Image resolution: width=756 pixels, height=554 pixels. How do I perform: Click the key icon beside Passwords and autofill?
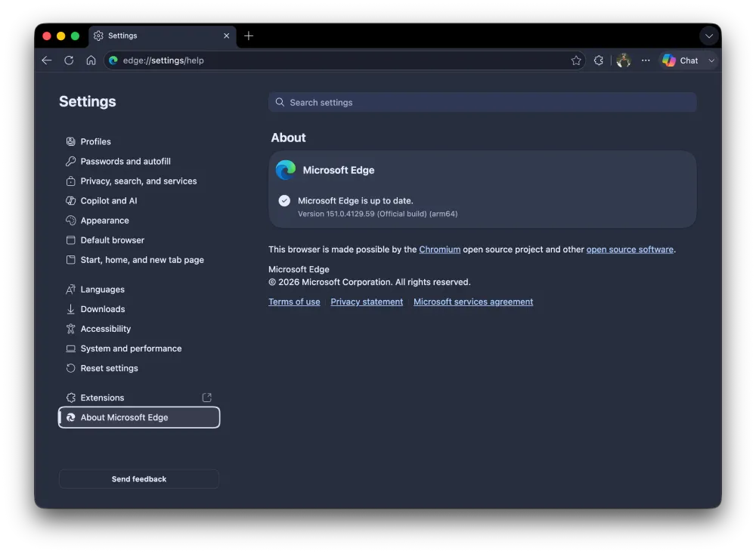(70, 161)
